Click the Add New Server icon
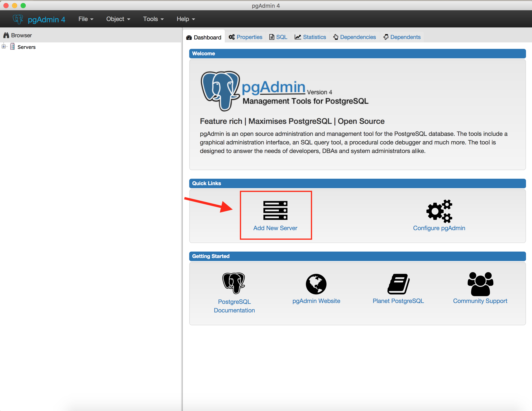This screenshot has width=532, height=411. coord(275,210)
